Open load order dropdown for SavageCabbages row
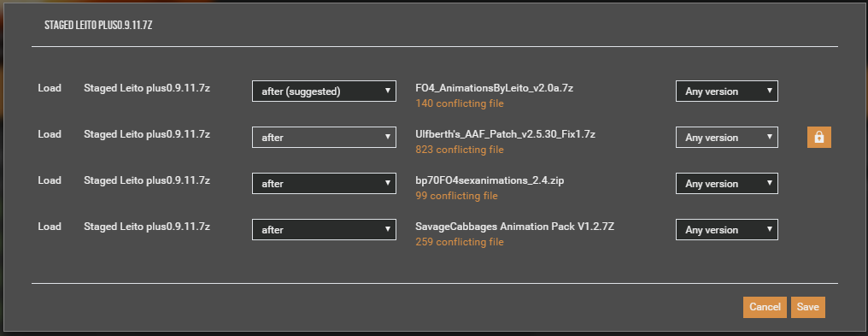The height and width of the screenshot is (336, 868). (324, 230)
